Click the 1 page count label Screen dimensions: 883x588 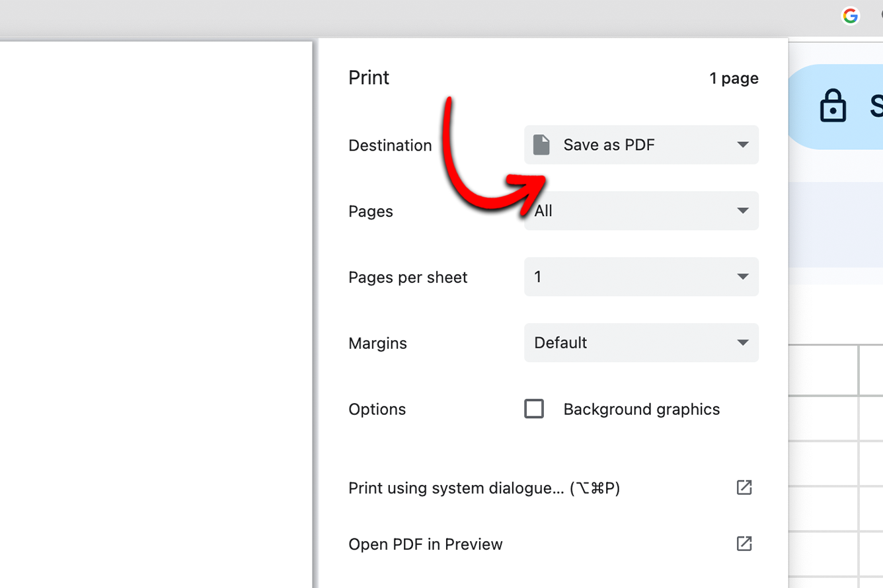[734, 78]
